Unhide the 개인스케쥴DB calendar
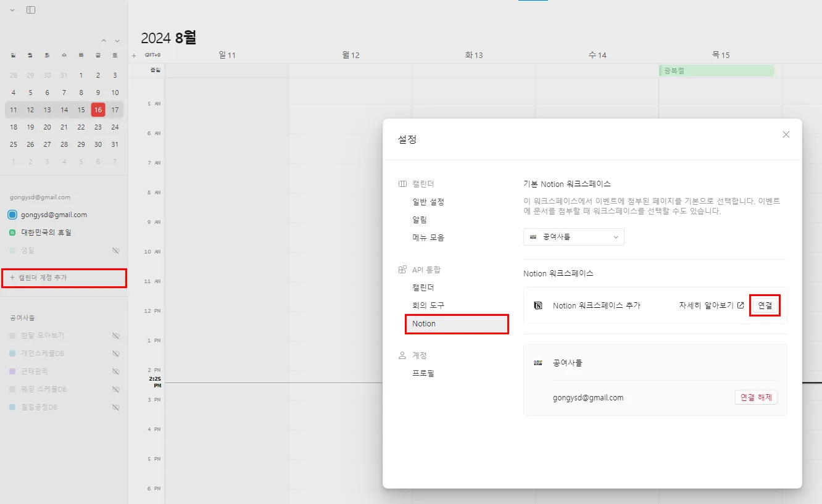 (x=115, y=353)
